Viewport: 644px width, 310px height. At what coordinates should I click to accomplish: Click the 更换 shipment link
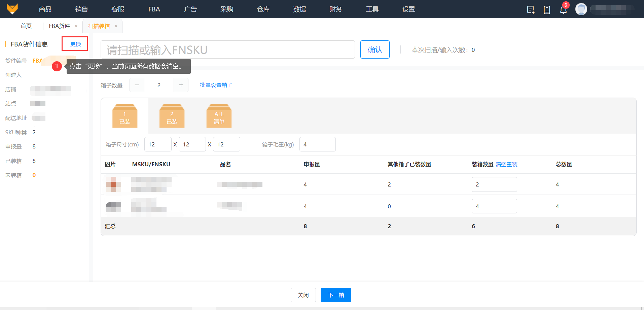click(x=75, y=44)
